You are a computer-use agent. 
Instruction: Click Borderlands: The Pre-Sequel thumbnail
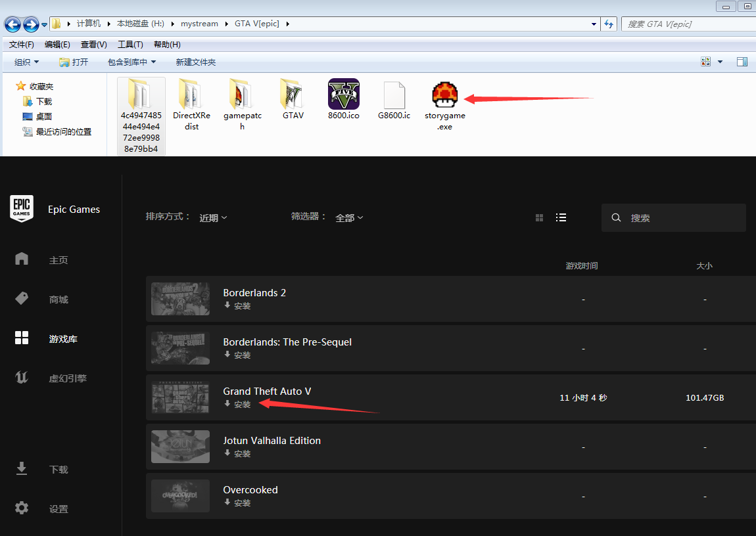180,348
